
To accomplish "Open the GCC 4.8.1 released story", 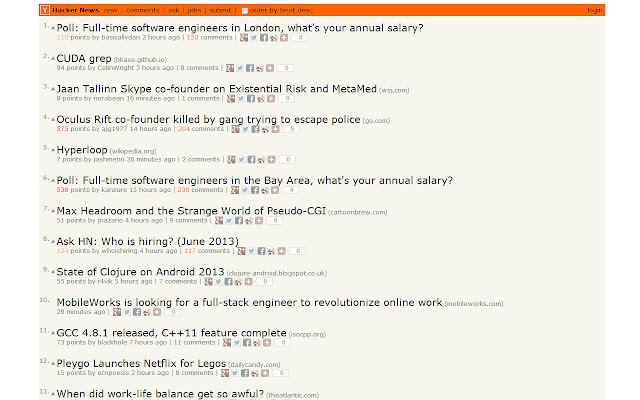I will click(171, 333).
